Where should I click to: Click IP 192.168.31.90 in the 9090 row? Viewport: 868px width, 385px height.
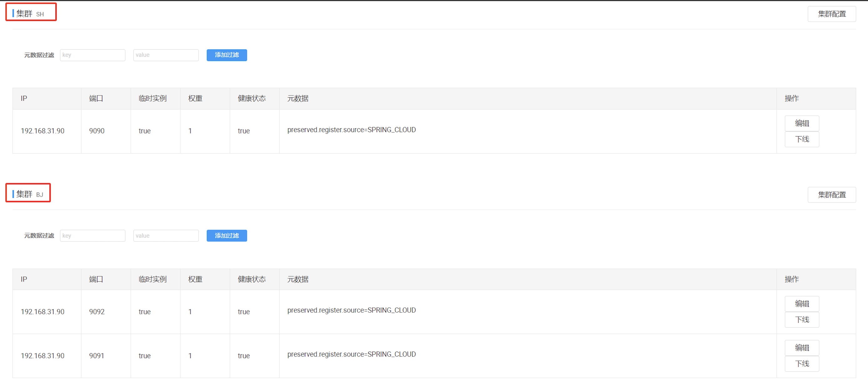(x=43, y=131)
